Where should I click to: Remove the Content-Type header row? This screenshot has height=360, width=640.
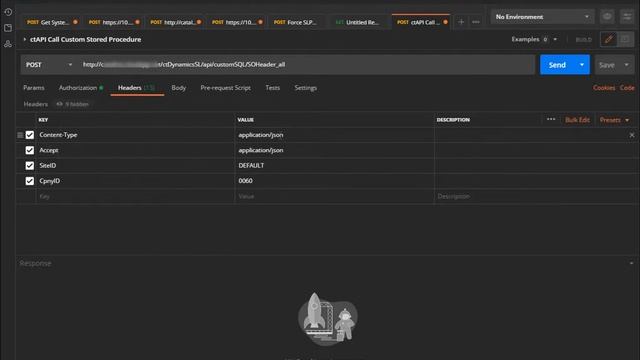point(631,135)
